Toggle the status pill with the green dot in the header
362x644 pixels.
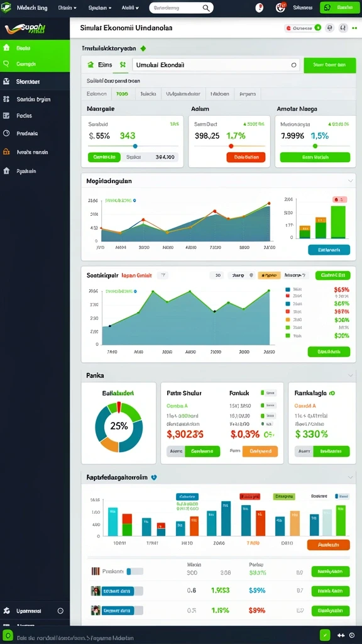click(x=302, y=28)
